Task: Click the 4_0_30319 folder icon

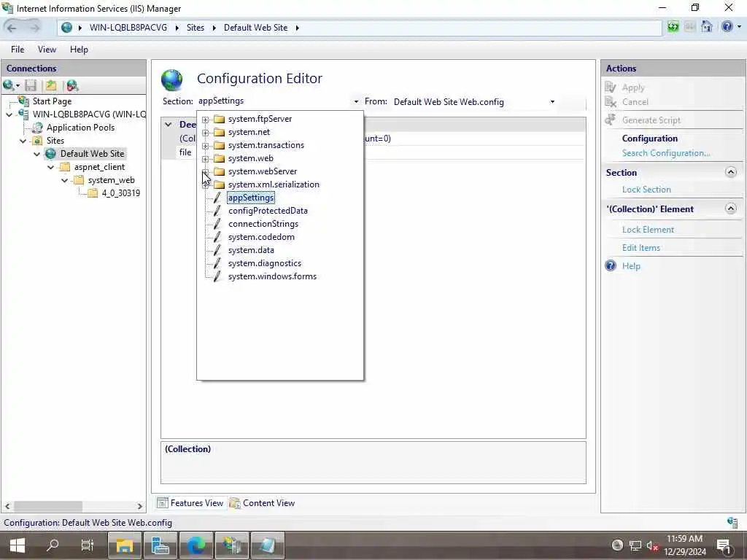Action: [93, 192]
